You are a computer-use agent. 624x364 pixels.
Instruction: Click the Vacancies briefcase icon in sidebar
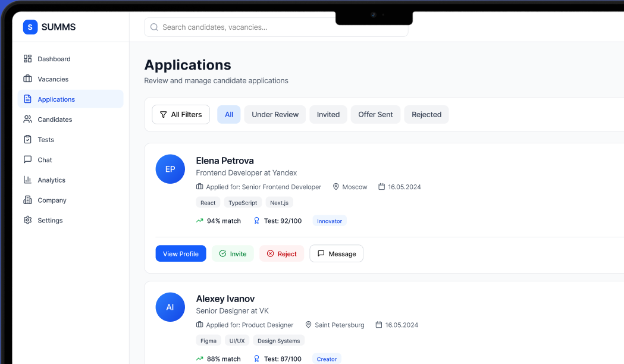tap(27, 79)
